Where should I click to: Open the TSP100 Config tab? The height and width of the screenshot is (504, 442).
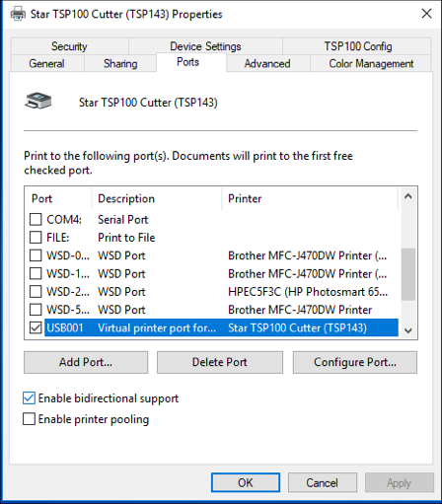[x=358, y=46]
